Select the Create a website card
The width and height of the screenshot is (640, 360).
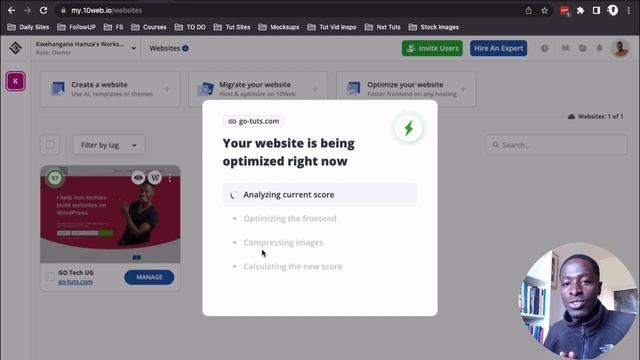coord(110,89)
